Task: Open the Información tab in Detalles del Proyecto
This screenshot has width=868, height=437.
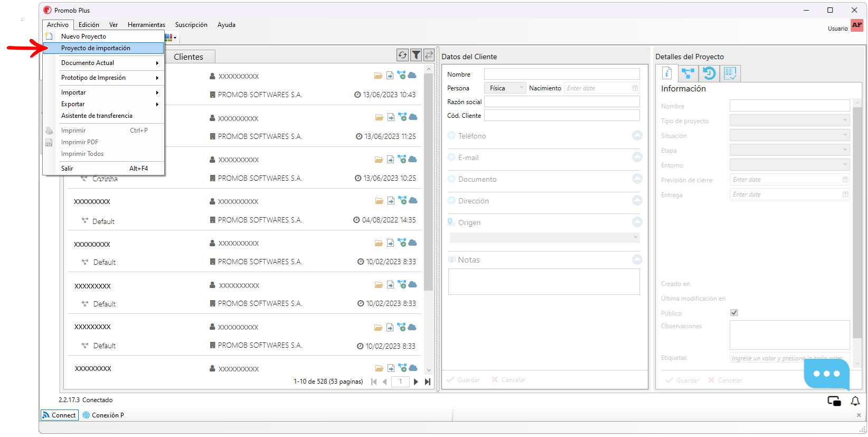Action: click(x=667, y=73)
